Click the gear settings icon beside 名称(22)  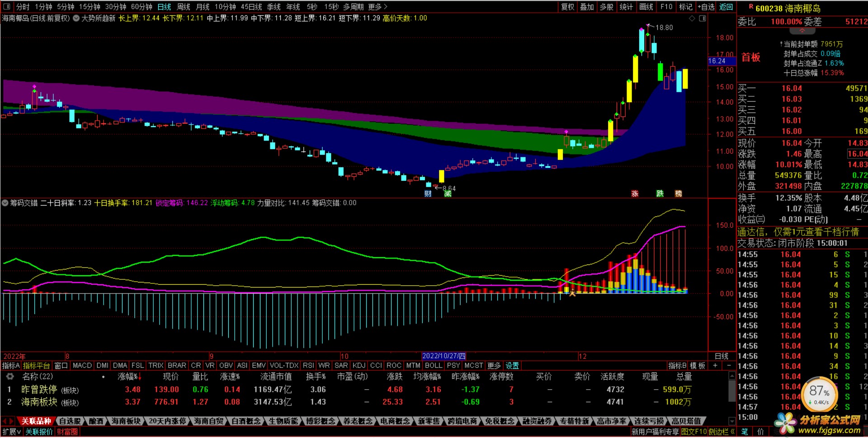coord(10,376)
